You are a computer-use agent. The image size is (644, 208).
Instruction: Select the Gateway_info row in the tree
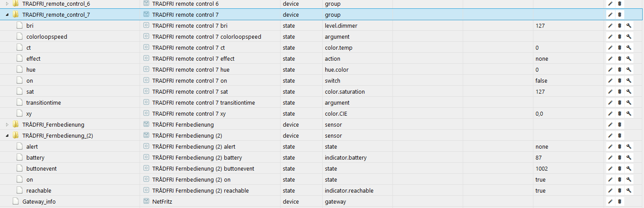click(39, 201)
